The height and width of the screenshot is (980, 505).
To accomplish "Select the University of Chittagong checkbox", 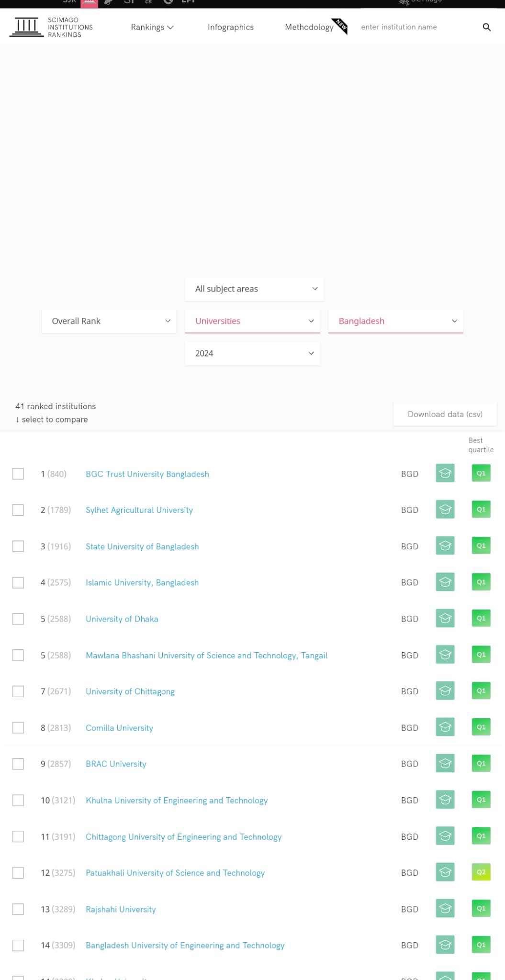I will [x=18, y=691].
